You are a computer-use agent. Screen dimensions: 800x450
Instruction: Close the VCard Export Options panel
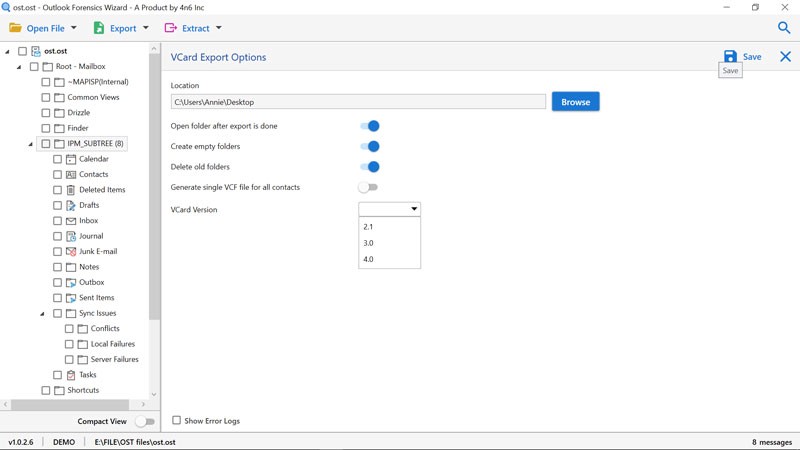pos(785,57)
